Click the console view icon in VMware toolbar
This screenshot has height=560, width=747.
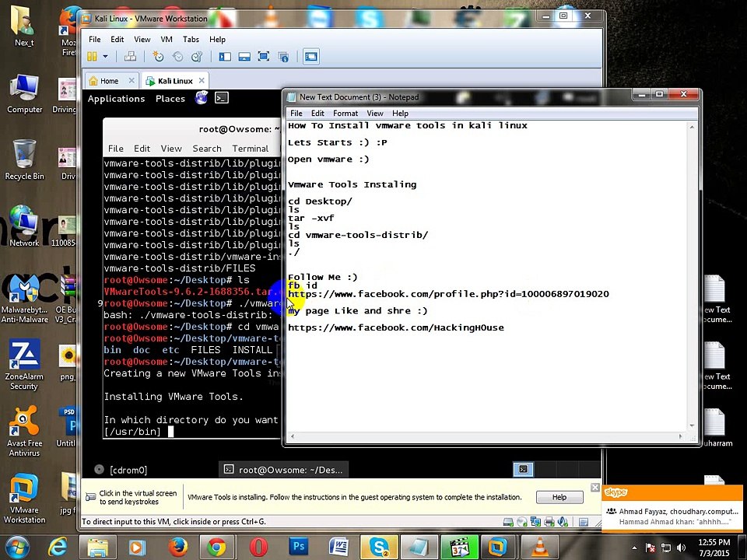(x=310, y=57)
